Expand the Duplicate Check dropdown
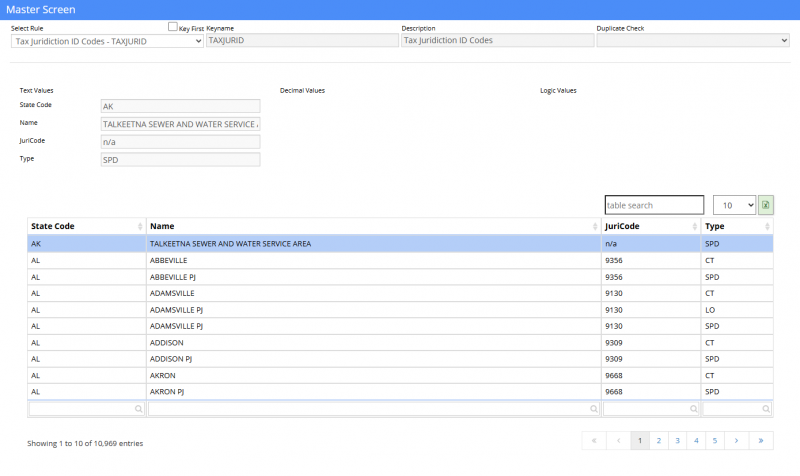800x476 pixels. tap(692, 41)
